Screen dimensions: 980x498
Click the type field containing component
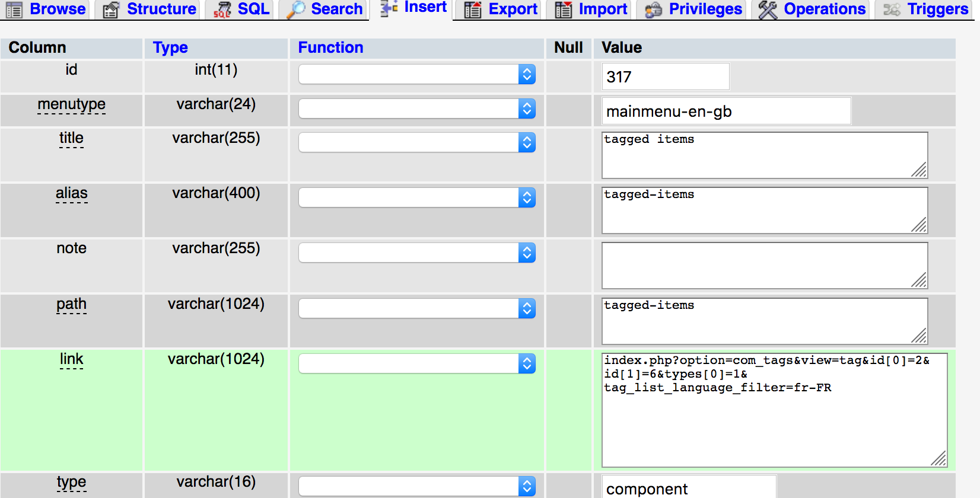click(x=689, y=487)
